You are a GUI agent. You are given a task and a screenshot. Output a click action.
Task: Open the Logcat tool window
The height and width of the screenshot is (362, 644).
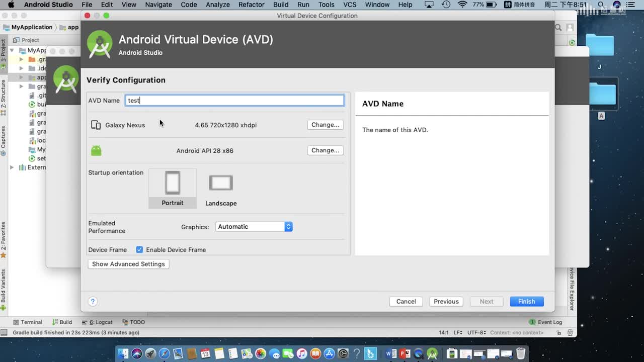97,322
